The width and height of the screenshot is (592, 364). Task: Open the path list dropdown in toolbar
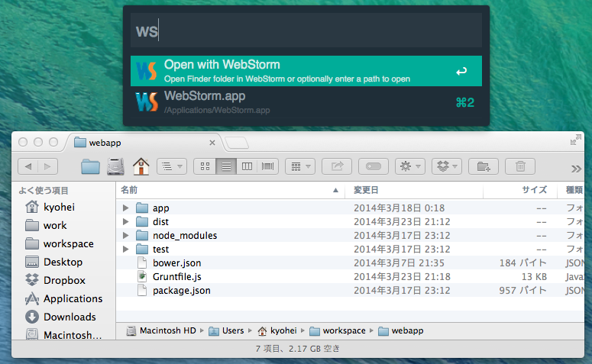[x=172, y=166]
